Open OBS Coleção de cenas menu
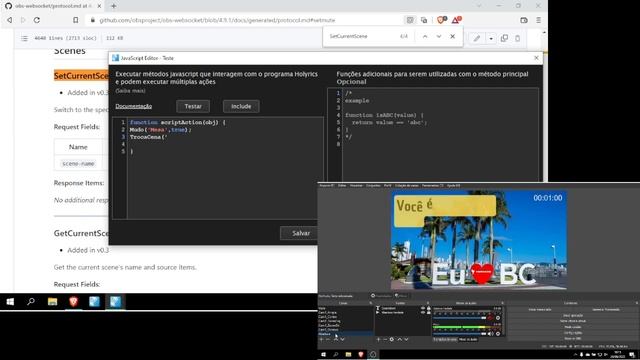Screen dimensions: 640x360 (407, 185)
